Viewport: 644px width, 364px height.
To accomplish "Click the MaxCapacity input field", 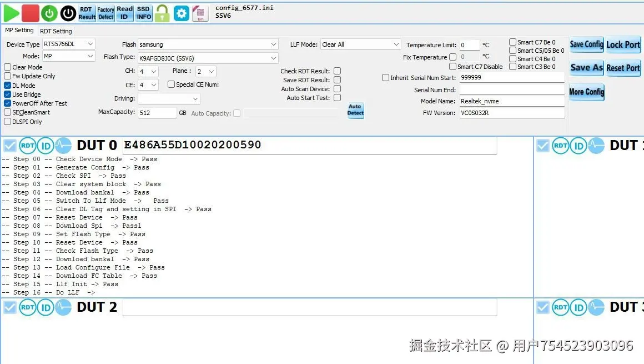I will coord(157,113).
